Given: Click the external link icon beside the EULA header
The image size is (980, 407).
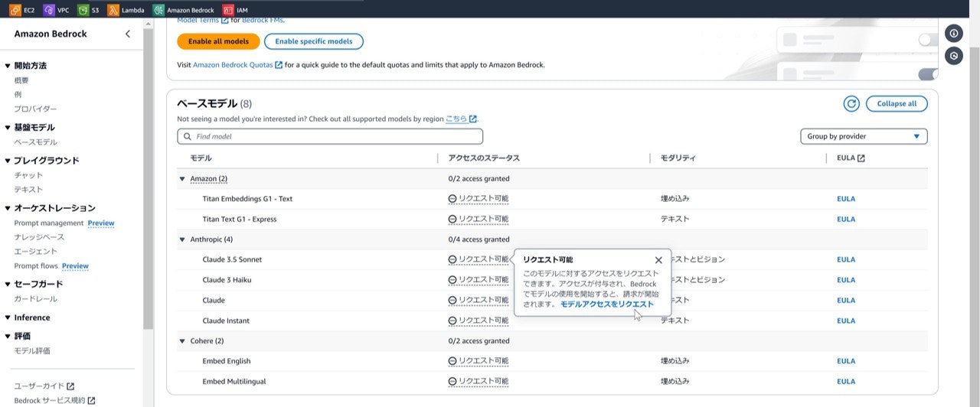Looking at the screenshot, I should point(861,158).
